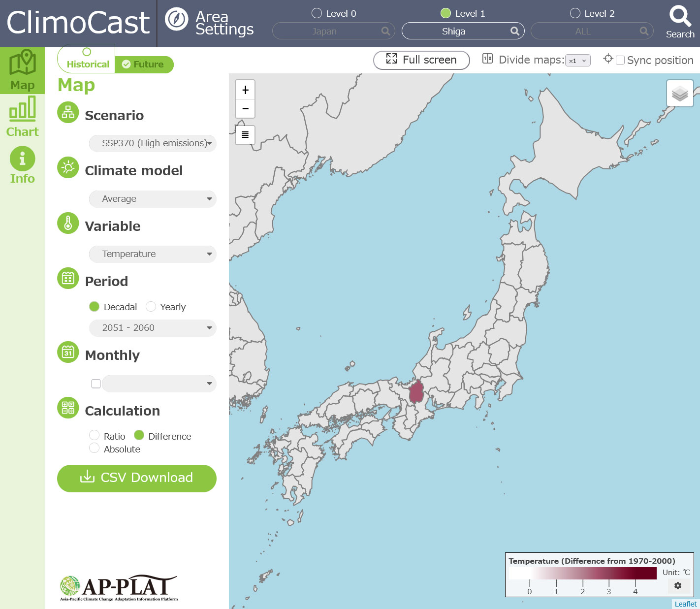Image resolution: width=700 pixels, height=609 pixels.
Task: Click the Monthly calendar icon
Action: (x=68, y=353)
